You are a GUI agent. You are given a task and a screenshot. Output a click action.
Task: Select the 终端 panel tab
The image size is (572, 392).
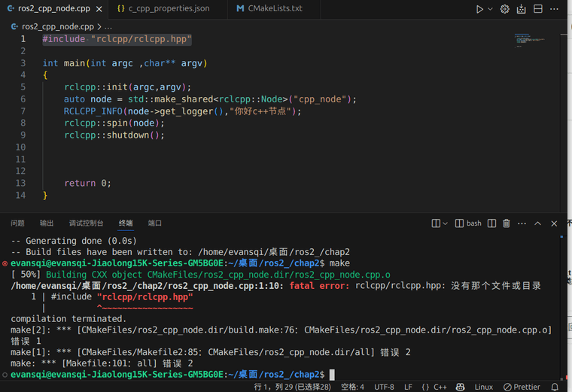126,223
